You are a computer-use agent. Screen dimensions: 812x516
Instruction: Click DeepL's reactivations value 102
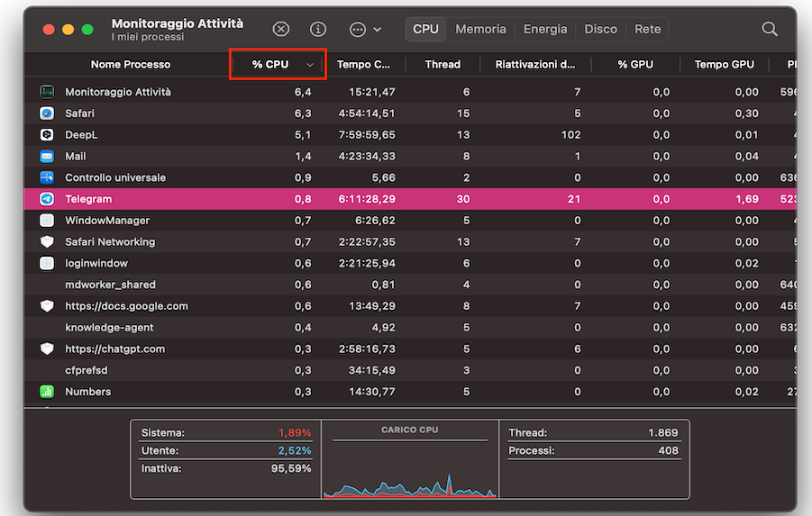click(570, 135)
